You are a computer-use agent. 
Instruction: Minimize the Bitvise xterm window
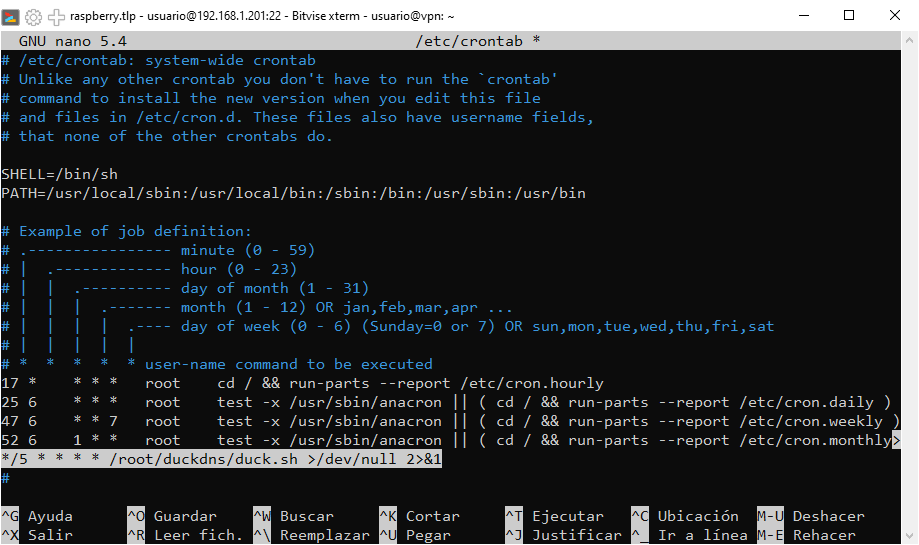click(803, 16)
